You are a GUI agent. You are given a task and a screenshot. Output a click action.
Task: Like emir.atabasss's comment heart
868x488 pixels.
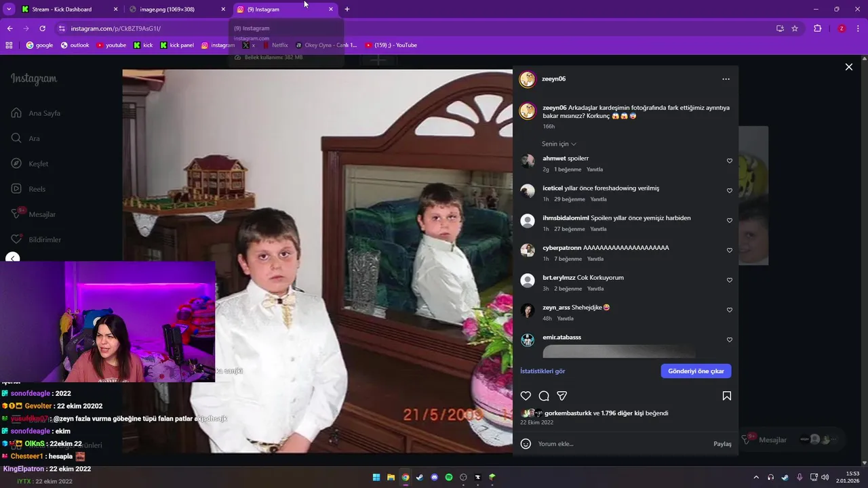730,340
